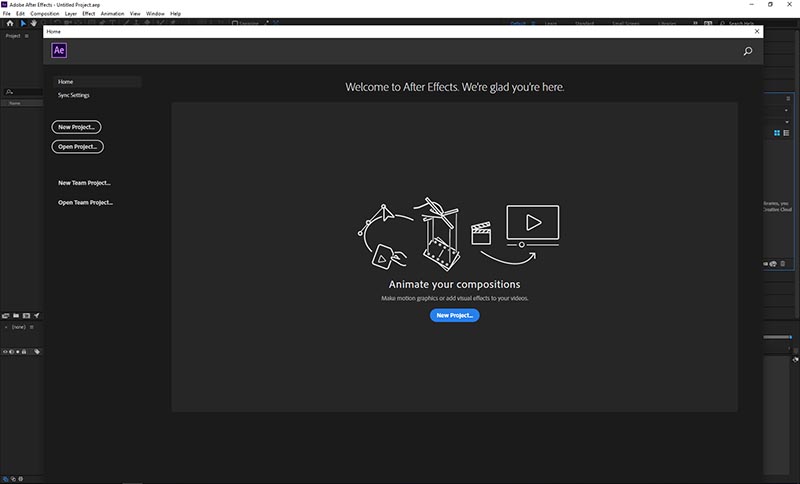This screenshot has height=484, width=800.
Task: Click the Project panel tab
Action: (x=13, y=36)
